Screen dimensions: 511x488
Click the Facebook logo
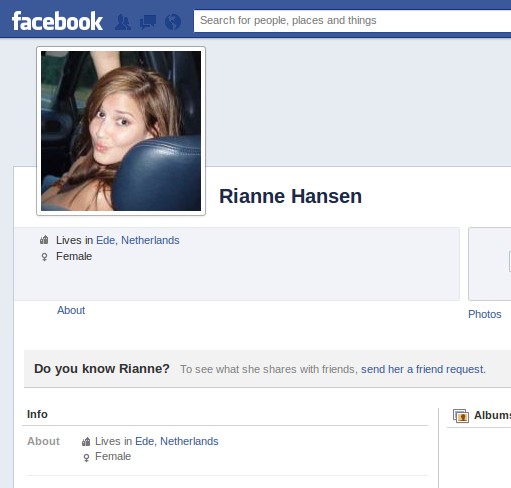tap(57, 21)
